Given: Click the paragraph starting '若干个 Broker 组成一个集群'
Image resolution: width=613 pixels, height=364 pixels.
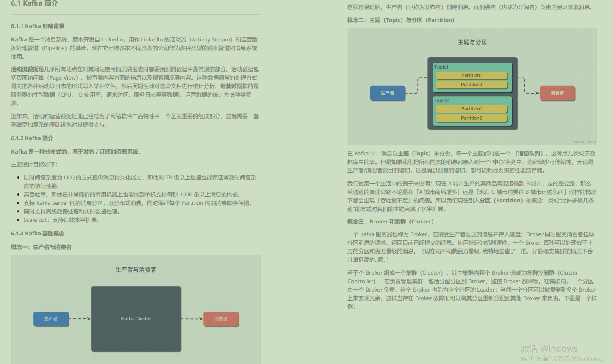Looking at the screenshot, I should 472,290.
